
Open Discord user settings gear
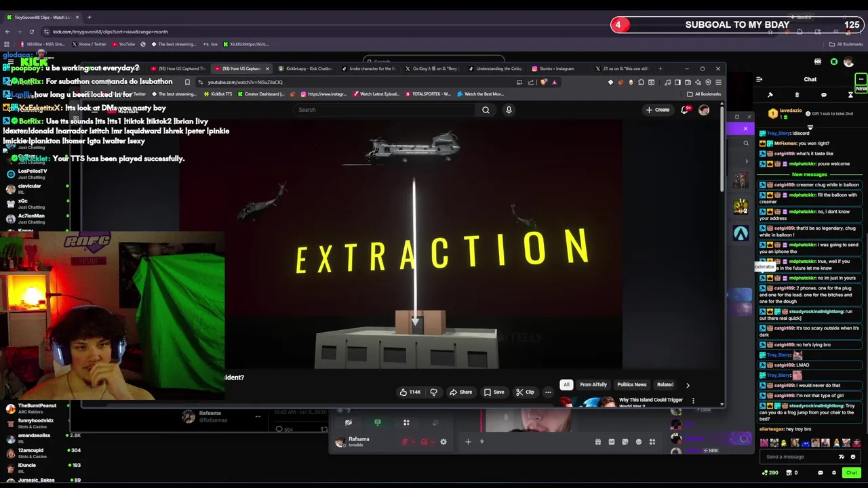[x=443, y=442]
